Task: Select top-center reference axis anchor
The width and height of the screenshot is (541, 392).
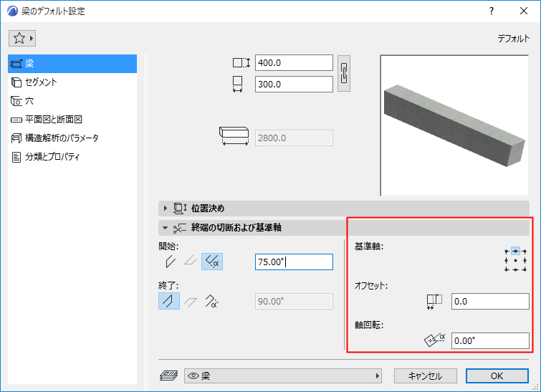Action: [515, 252]
